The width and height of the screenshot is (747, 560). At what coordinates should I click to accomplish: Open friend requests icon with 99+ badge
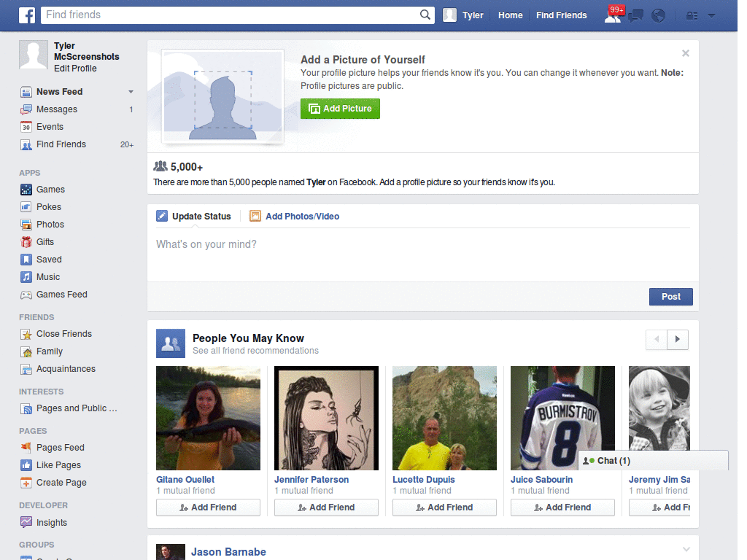613,15
